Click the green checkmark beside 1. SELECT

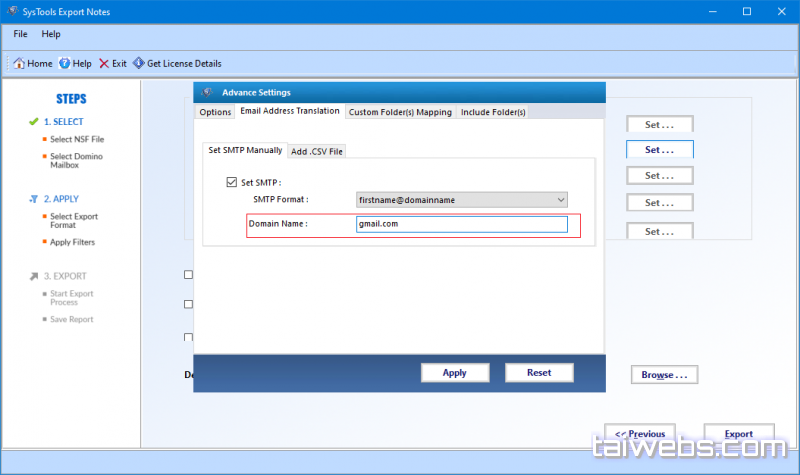point(32,122)
